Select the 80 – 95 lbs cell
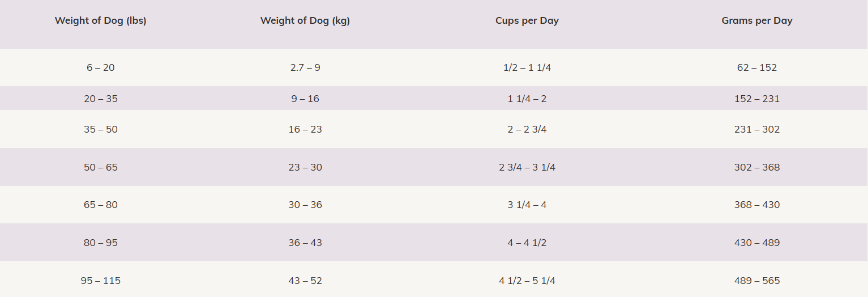868x297 pixels. pos(100,243)
